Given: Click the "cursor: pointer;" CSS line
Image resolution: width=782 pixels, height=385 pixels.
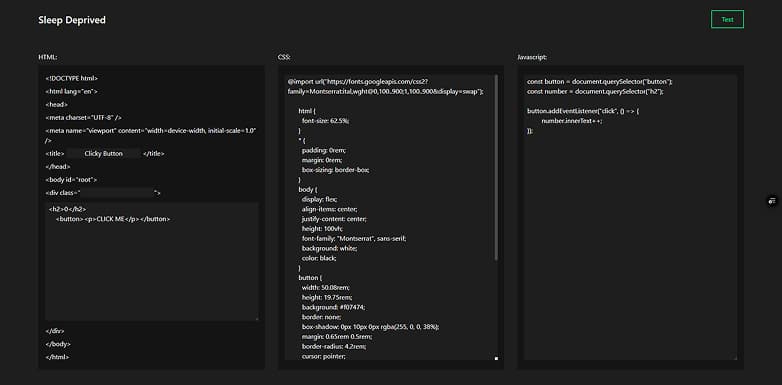Looking at the screenshot, I should click(324, 356).
